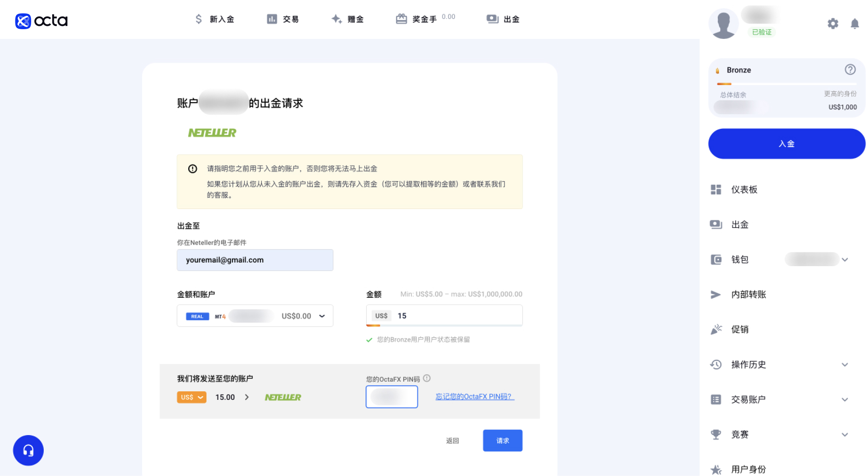Click the Neteller logo under the title

click(x=212, y=133)
